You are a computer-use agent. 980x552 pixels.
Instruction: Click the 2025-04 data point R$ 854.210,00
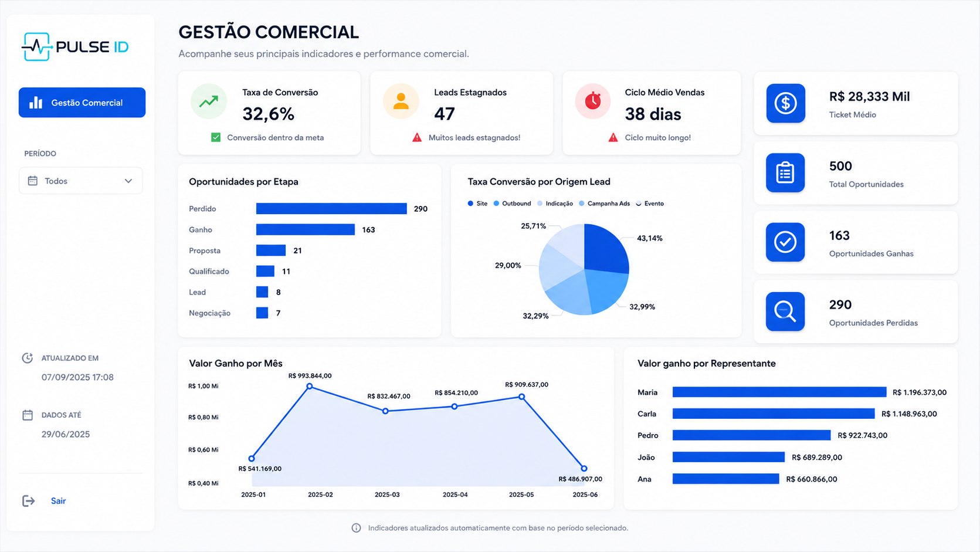point(455,407)
